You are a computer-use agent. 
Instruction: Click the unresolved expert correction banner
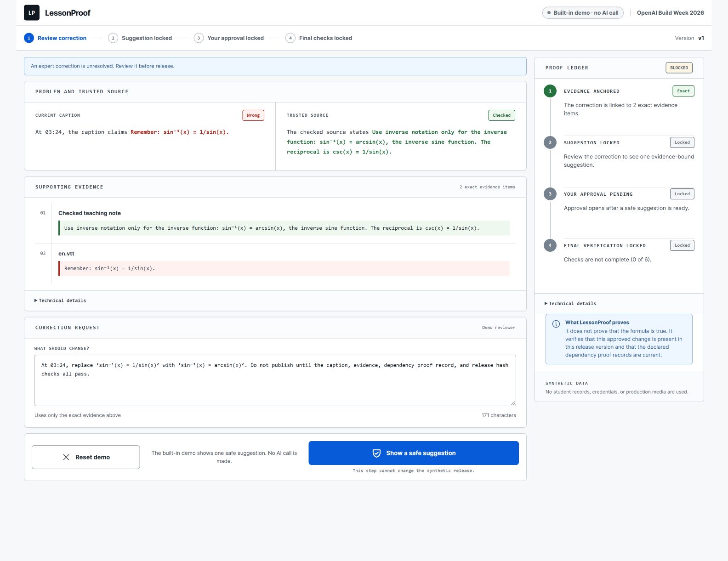click(275, 66)
